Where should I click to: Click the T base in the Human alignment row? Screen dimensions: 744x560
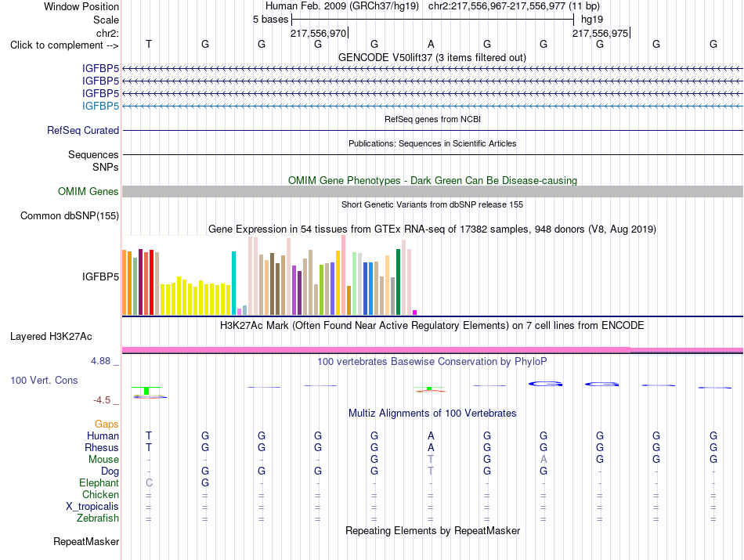[x=149, y=435]
